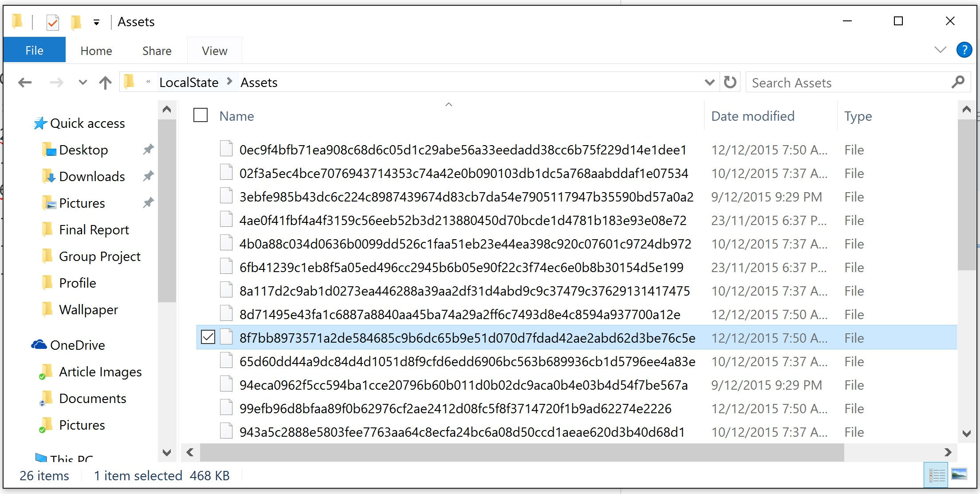
Task: Expand the path dropdown in address bar
Action: coord(709,82)
